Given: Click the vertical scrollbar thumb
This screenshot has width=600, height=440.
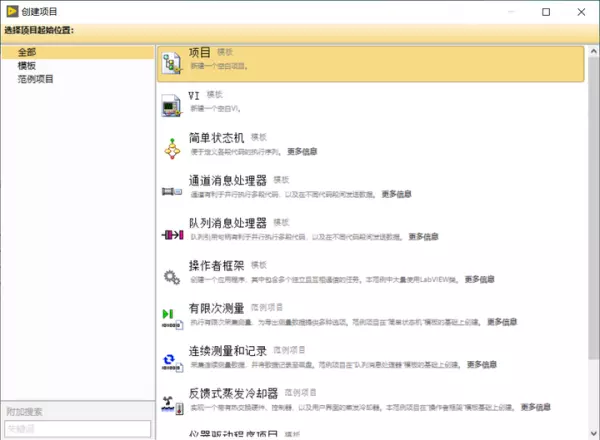Looking at the screenshot, I should pyautogui.click(x=593, y=208).
